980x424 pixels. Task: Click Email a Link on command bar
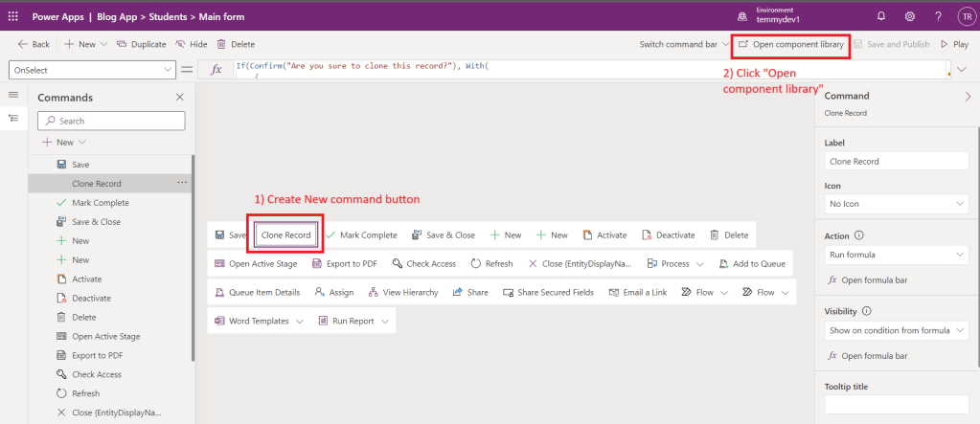(637, 292)
